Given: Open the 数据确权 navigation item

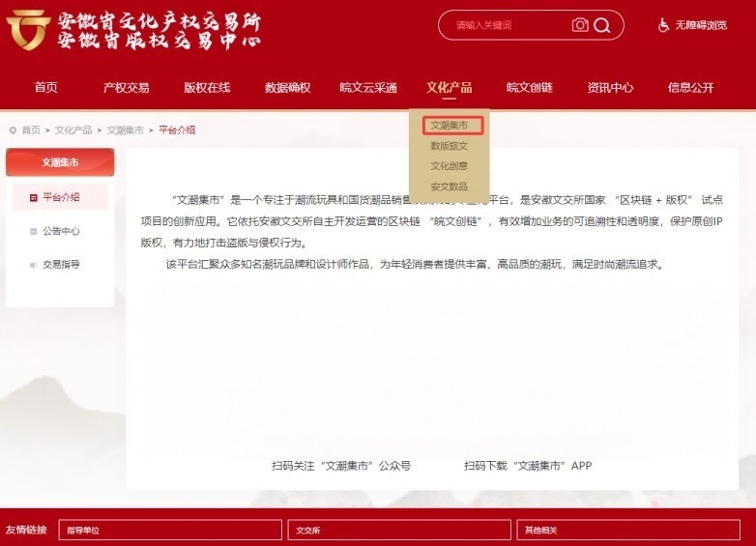Looking at the screenshot, I should tap(287, 87).
